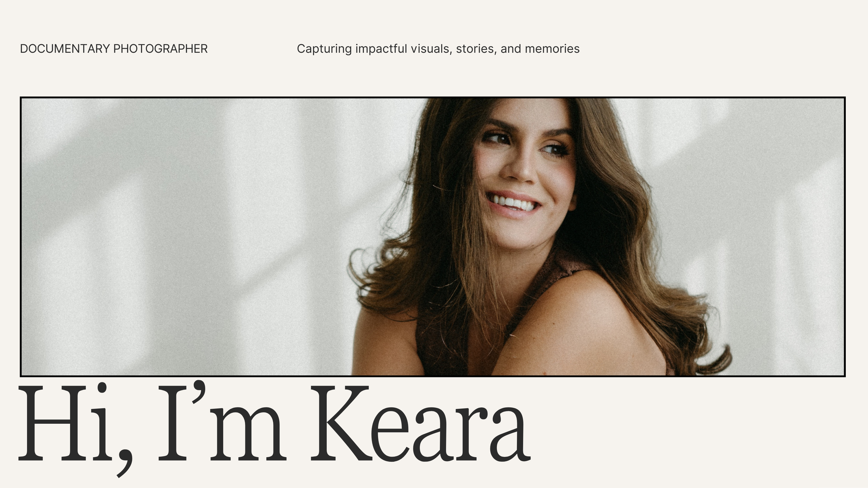Open the hero portrait photo
The width and height of the screenshot is (868, 488).
click(x=433, y=237)
